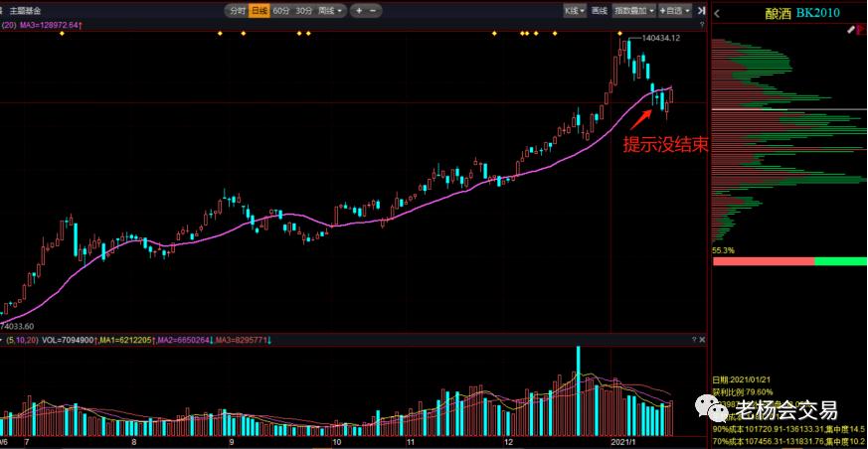Click the red segment of the profit ratio bar
Viewport: 868px width, 449px height.
(x=764, y=261)
